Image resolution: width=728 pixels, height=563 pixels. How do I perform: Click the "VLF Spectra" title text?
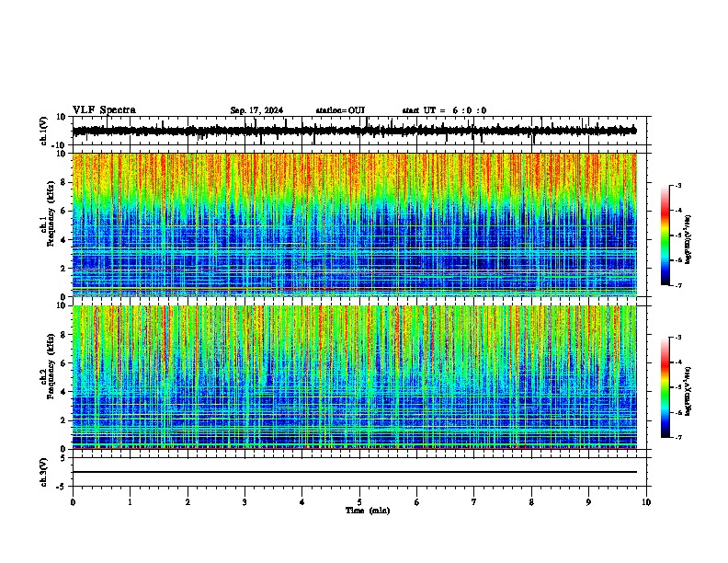(x=104, y=110)
